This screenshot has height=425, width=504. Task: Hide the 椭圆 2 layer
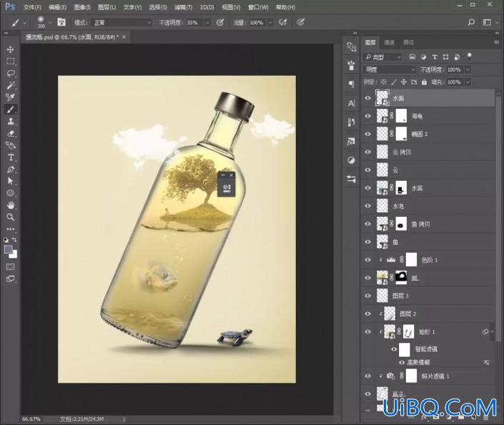pyautogui.click(x=367, y=135)
